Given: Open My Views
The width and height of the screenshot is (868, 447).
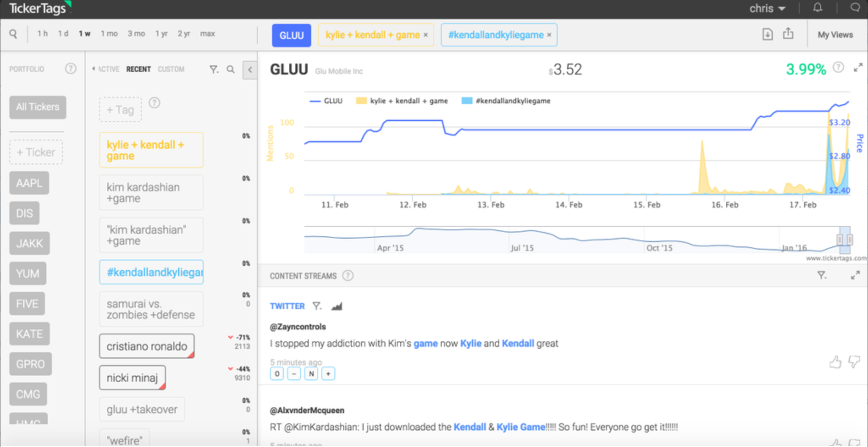Looking at the screenshot, I should (x=835, y=35).
